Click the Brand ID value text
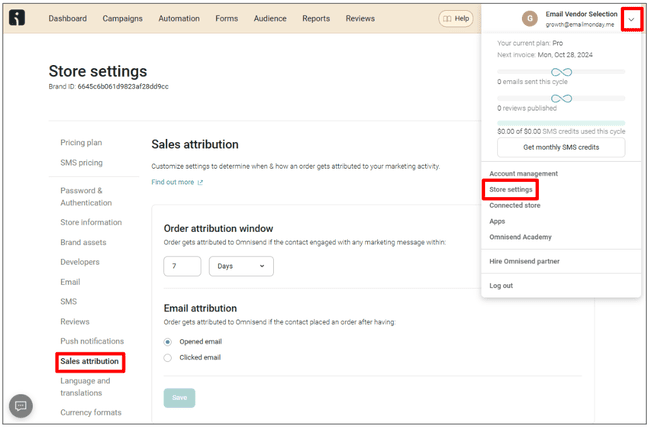Viewport: 650px width, 427px height. (x=123, y=87)
